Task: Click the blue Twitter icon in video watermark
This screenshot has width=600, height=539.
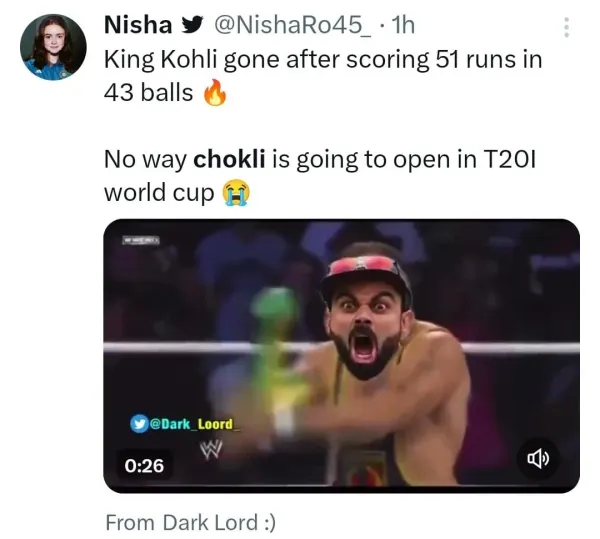Action: point(140,424)
